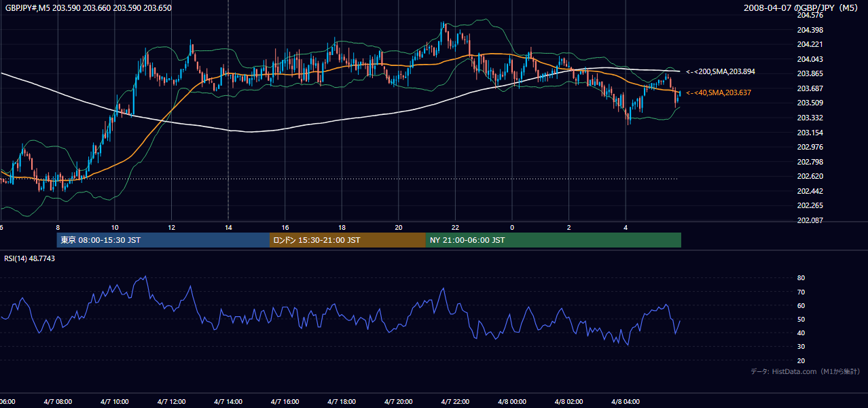Click price axis label 203.865
Screen dimensions: 868x408
pyautogui.click(x=810, y=73)
